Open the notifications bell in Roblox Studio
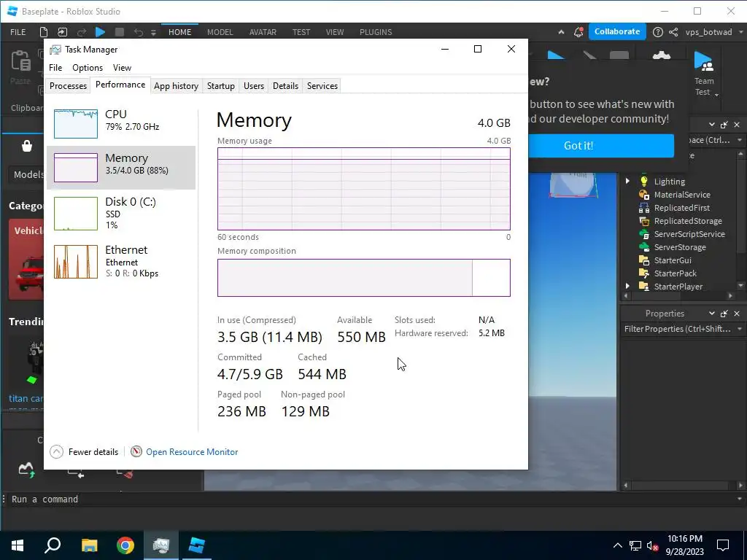Image resolution: width=747 pixels, height=560 pixels. 578,32
